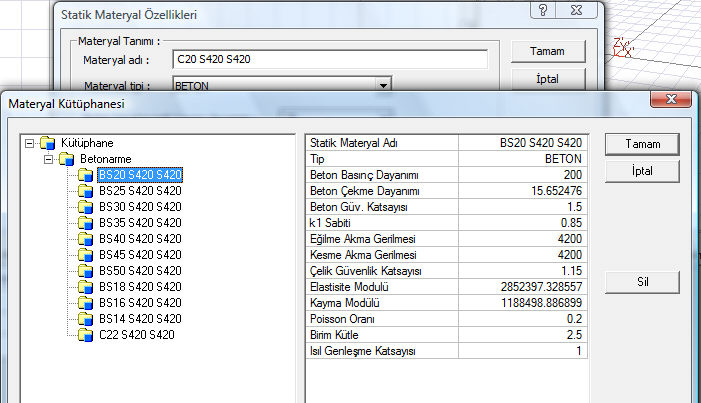Click the Kütüphane root folder icon
This screenshot has height=403, width=701.
47,143
